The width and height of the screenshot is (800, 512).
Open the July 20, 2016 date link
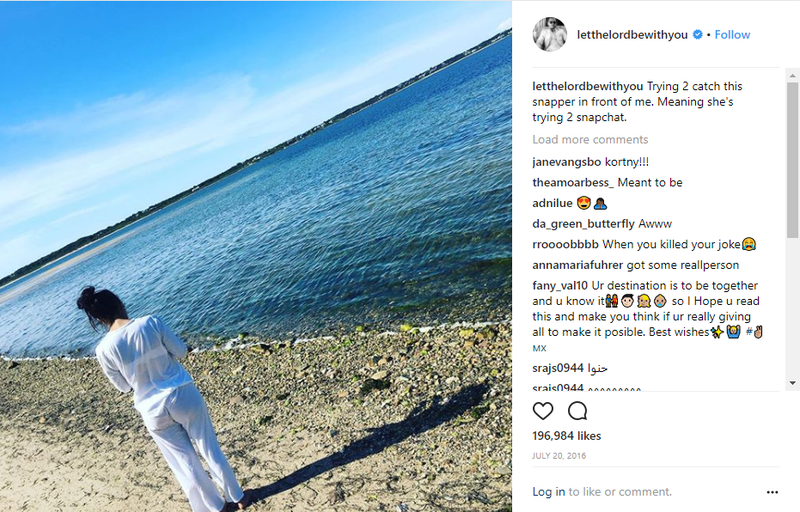click(559, 456)
